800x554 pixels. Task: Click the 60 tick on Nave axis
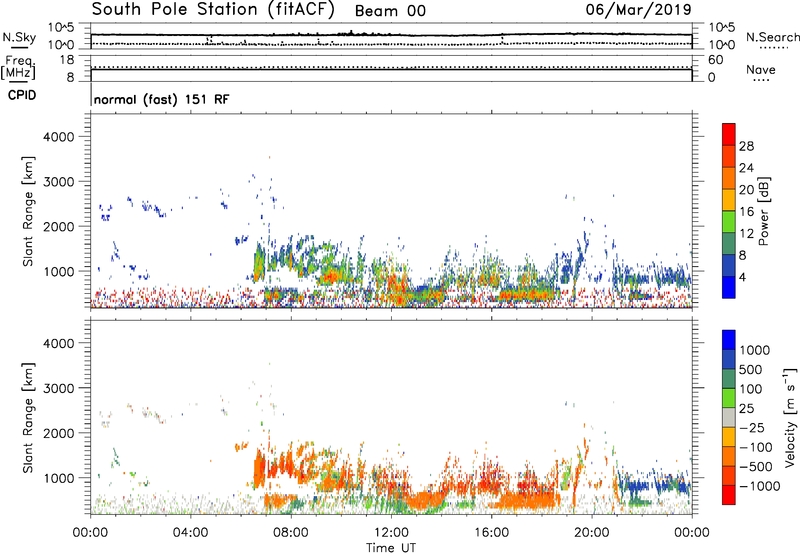point(715,60)
